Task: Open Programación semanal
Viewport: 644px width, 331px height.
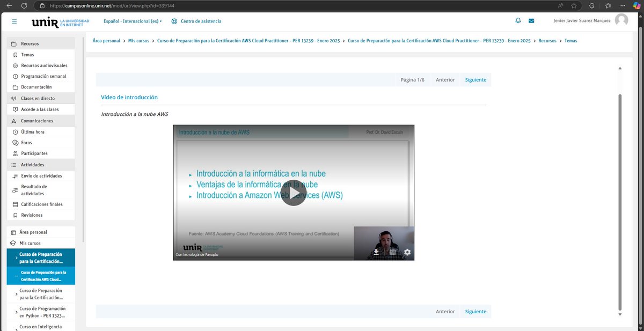Action: click(42, 76)
